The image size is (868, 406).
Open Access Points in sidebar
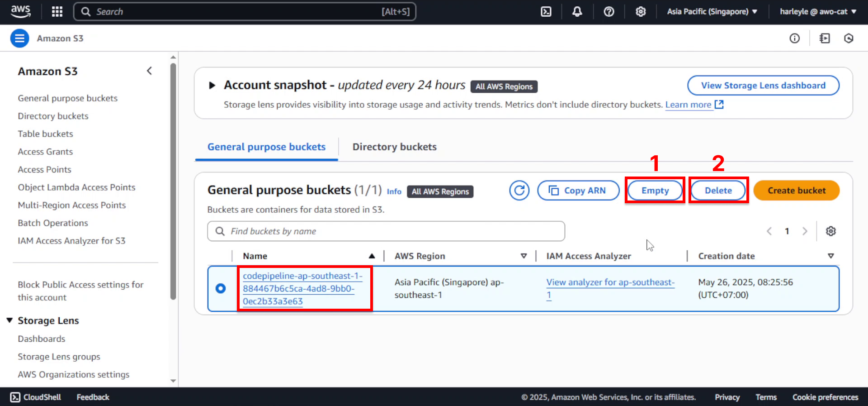(x=45, y=170)
